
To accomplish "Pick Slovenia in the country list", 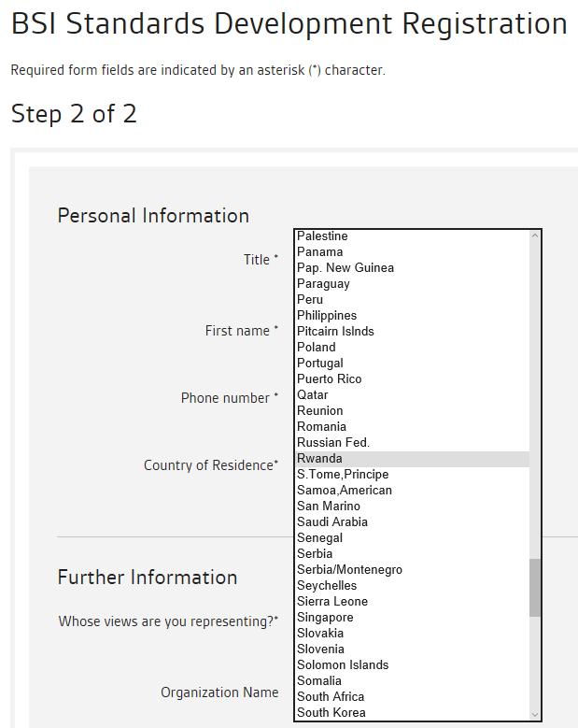I will tap(320, 649).
